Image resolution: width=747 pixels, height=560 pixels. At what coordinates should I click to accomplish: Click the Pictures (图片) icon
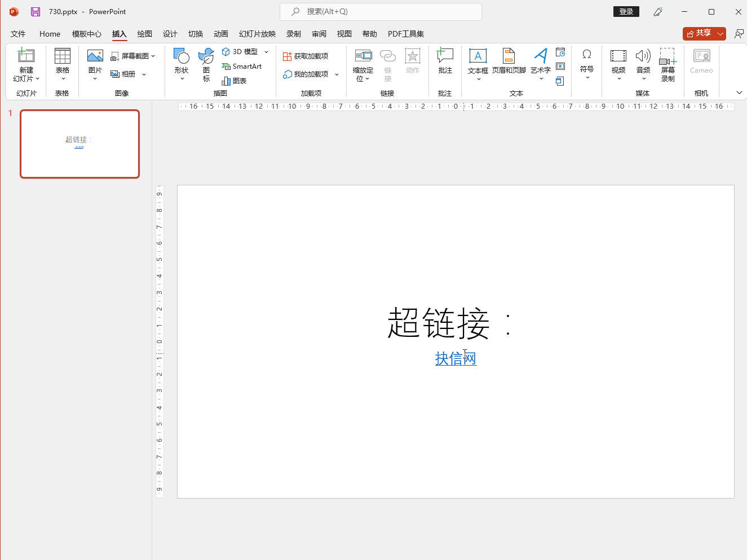tap(95, 56)
